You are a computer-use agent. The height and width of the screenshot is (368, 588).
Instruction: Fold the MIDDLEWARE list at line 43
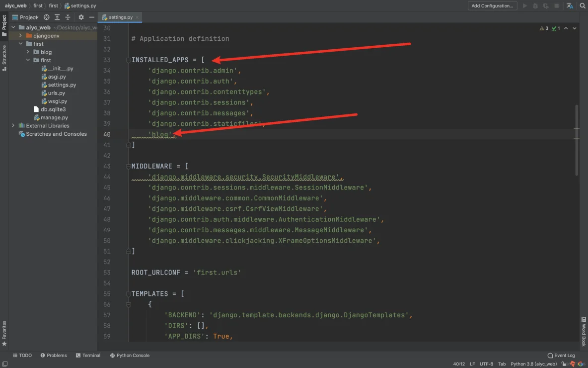point(128,167)
